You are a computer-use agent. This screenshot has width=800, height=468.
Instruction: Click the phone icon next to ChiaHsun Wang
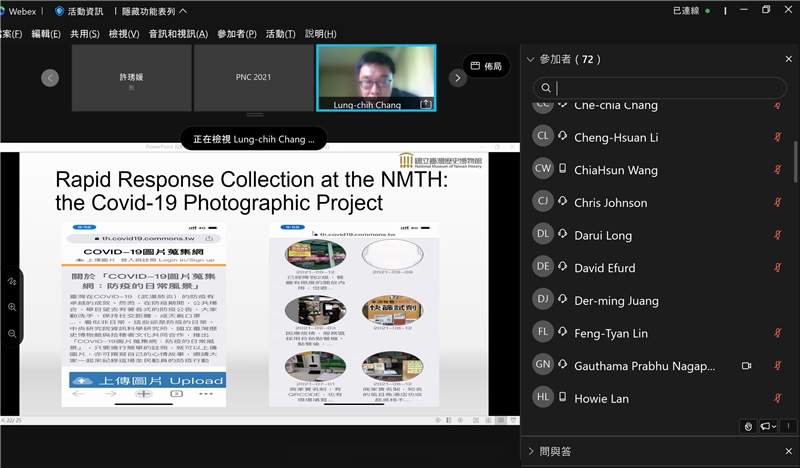click(562, 168)
